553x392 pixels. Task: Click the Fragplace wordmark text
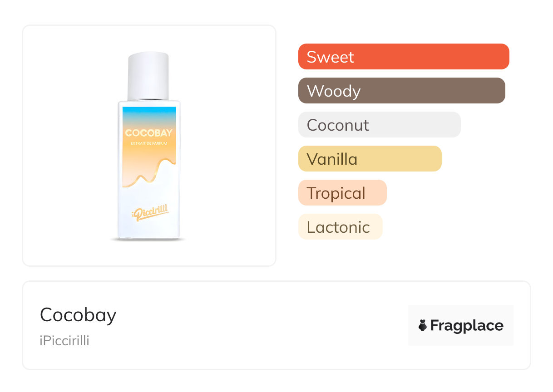pyautogui.click(x=467, y=325)
